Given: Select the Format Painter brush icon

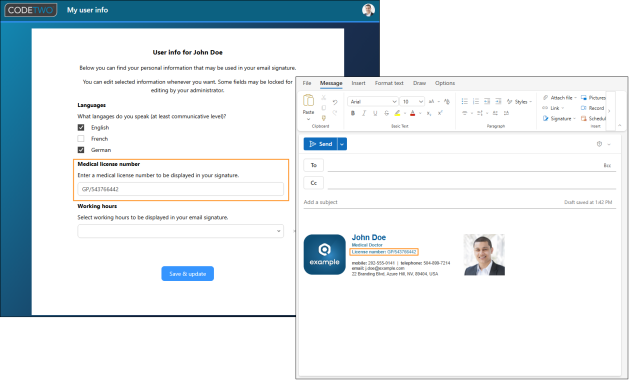Looking at the screenshot, I should pos(323,118).
